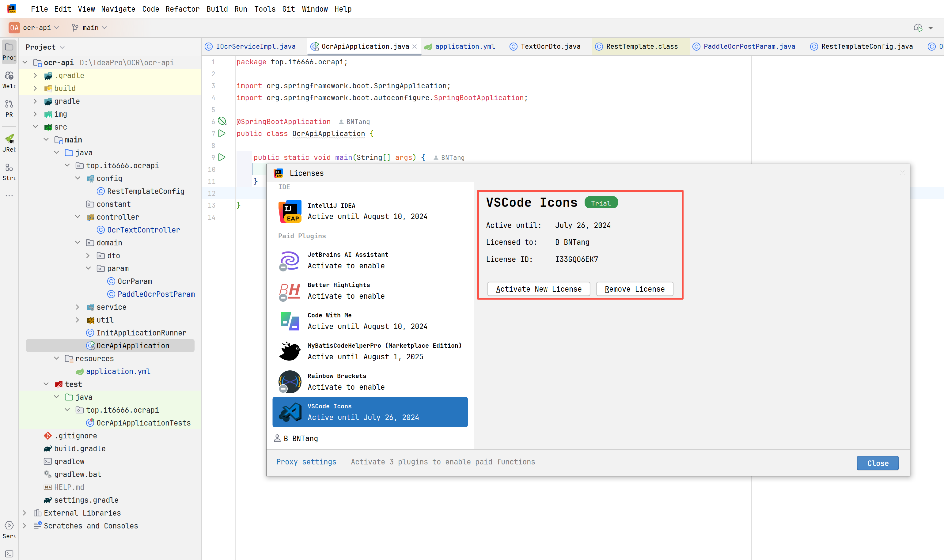Open the Structure tool window icon
The image size is (944, 560).
(9, 171)
